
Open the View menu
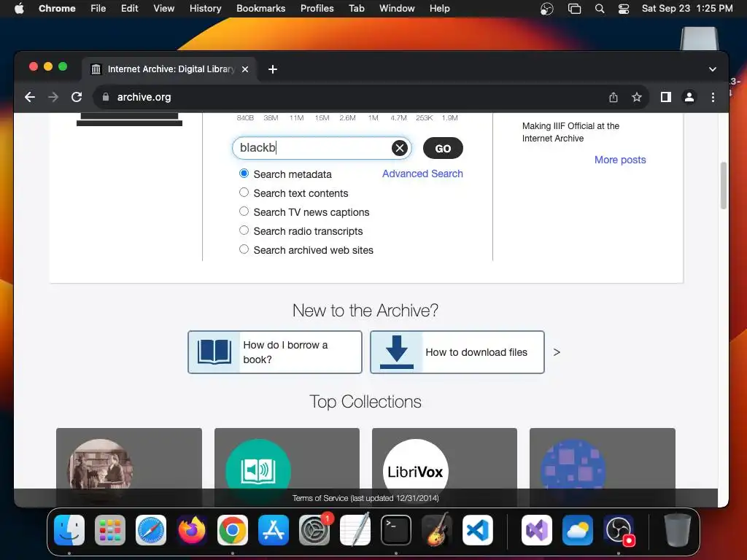pyautogui.click(x=164, y=9)
